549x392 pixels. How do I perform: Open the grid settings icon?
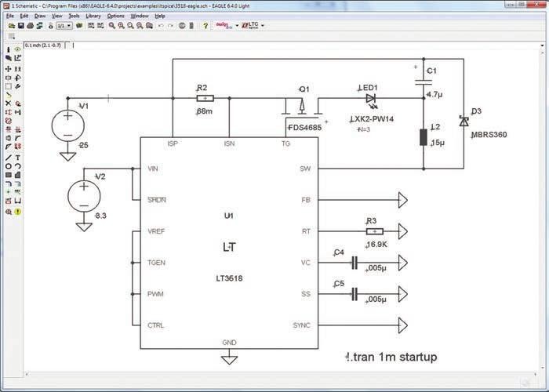coord(12,36)
